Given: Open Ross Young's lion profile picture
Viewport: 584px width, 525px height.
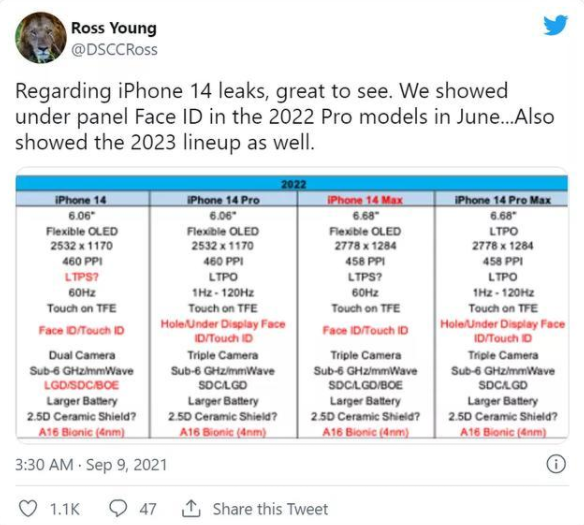Looking at the screenshot, I should coord(41,38).
